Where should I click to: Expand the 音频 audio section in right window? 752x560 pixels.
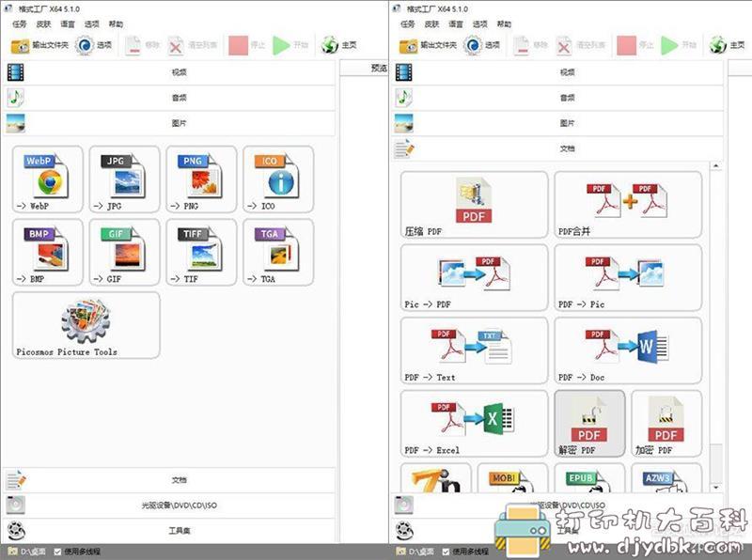click(x=557, y=98)
